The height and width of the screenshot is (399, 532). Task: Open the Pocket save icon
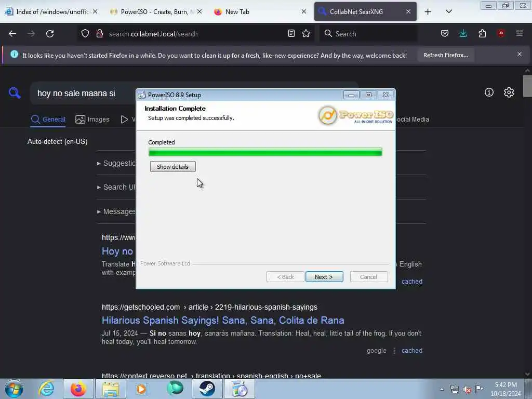tap(445, 33)
